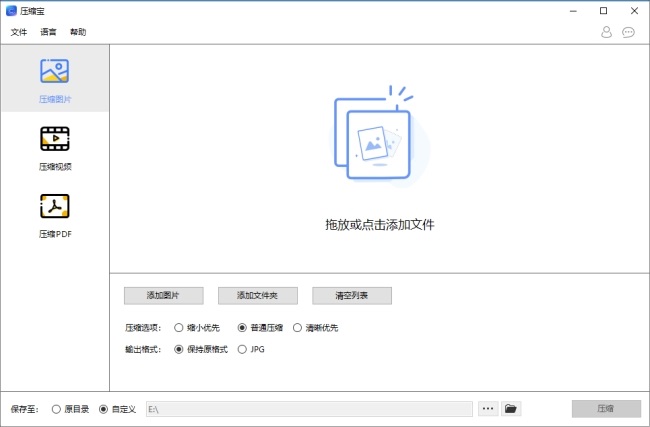Switch to the 压缩PDF tool
650x427 pixels.
(54, 206)
